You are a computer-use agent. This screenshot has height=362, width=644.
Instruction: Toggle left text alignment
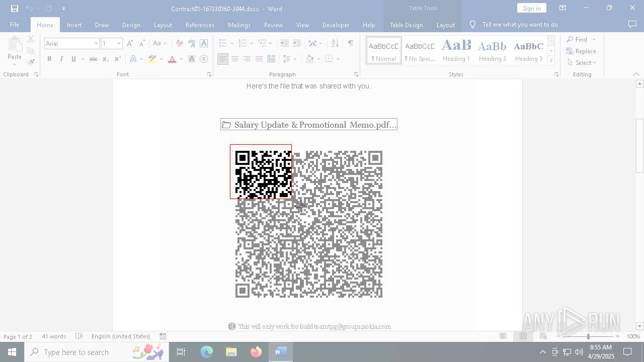click(x=223, y=59)
